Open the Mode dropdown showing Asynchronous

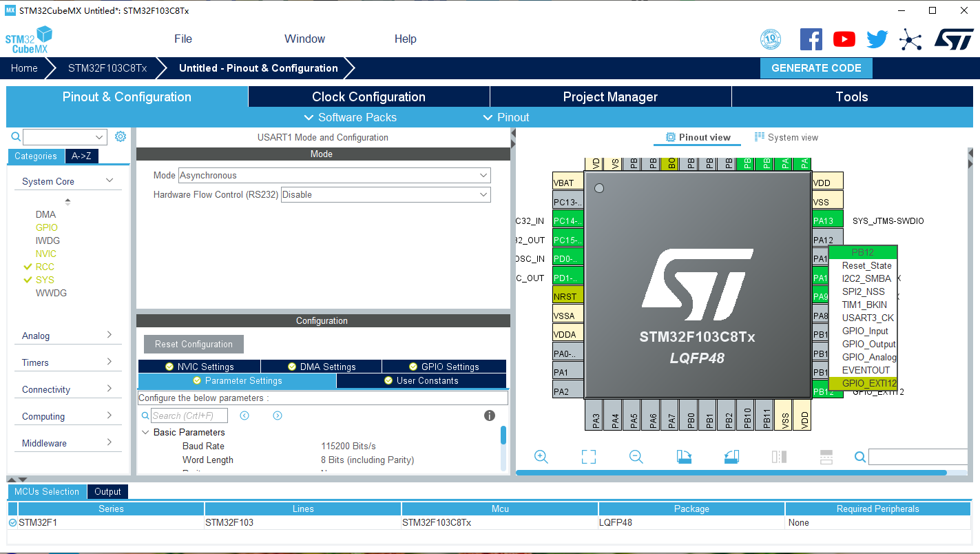335,176
